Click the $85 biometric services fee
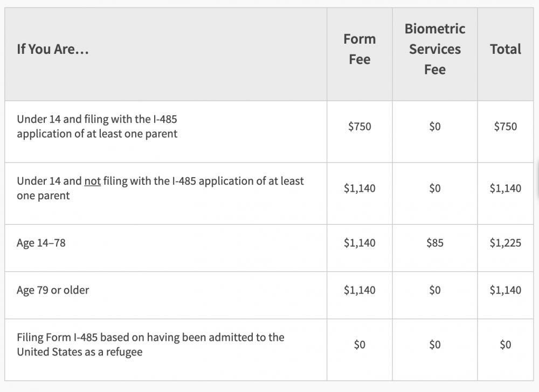The height and width of the screenshot is (392, 539). tap(434, 243)
